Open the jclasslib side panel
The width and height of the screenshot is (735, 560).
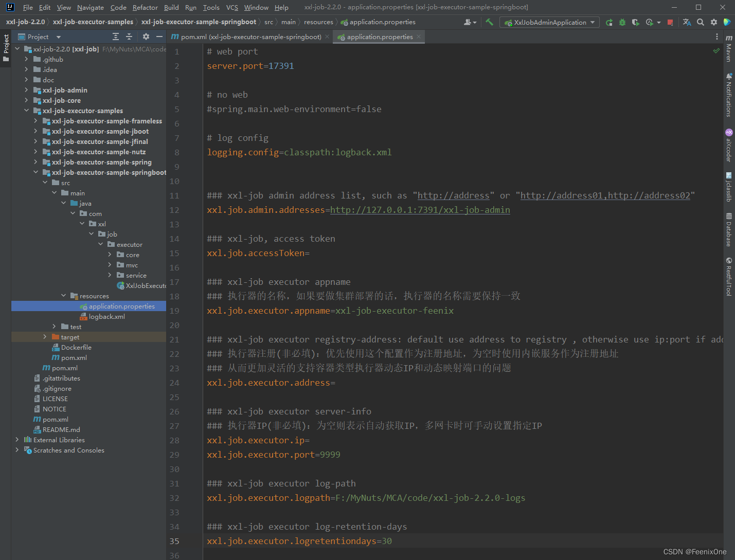pos(729,187)
